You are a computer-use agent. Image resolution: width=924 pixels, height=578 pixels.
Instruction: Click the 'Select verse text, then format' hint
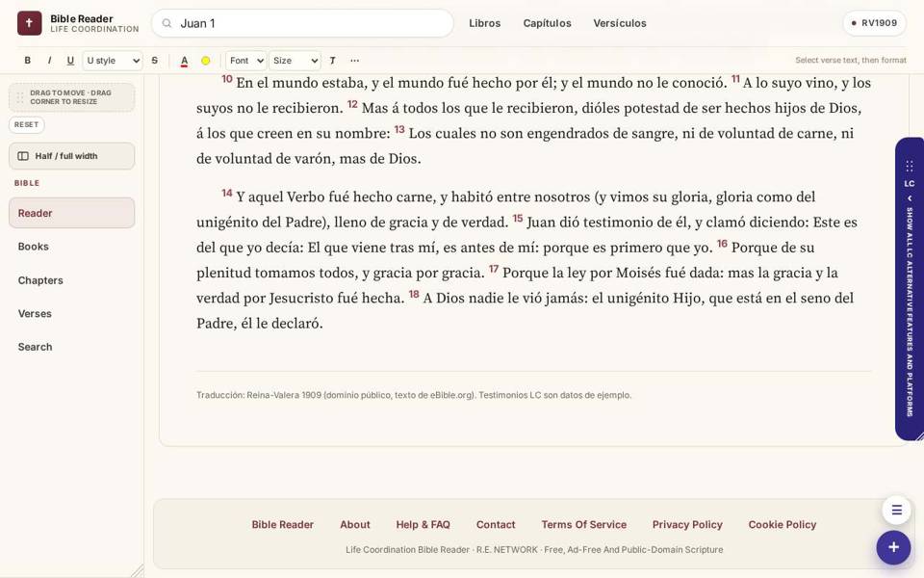(850, 60)
